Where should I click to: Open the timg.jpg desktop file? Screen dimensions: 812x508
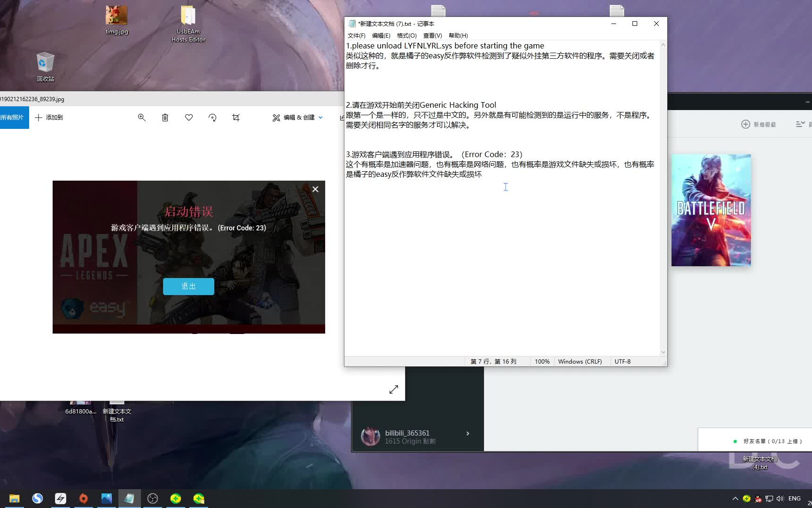point(117,20)
